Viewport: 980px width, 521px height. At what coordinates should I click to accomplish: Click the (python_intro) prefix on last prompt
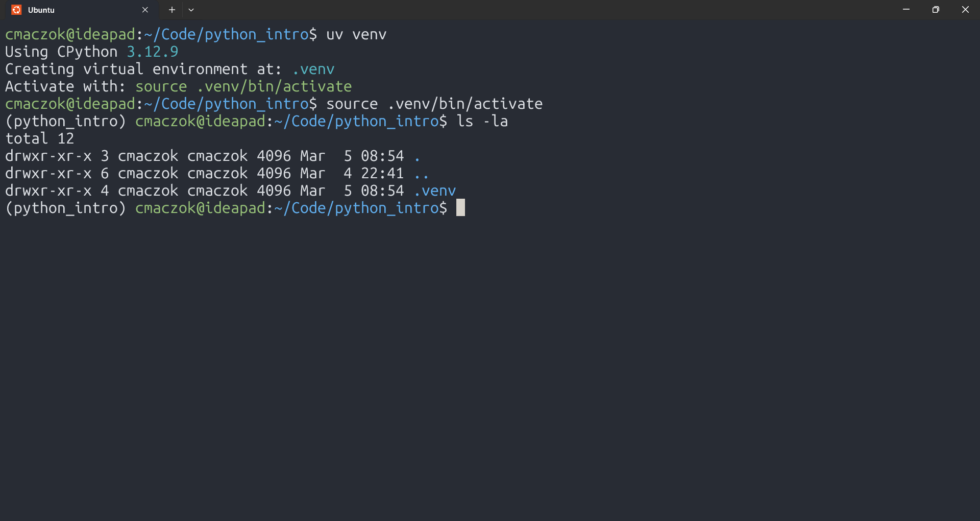pos(65,208)
